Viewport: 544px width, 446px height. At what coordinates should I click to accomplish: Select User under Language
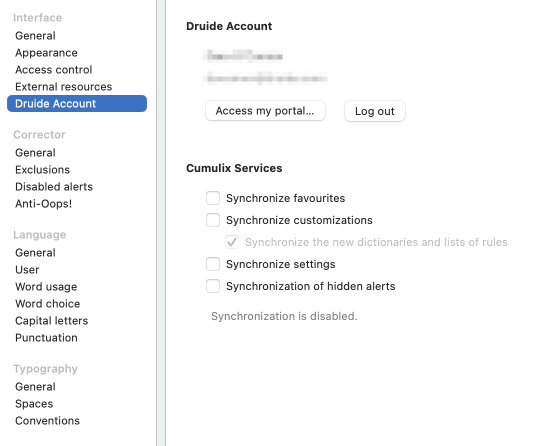(x=27, y=269)
